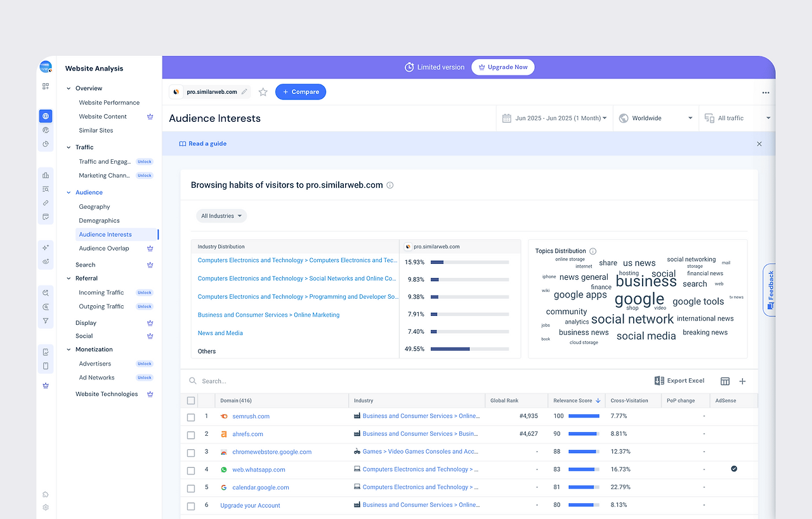Collapse the Referral section in sidebar
The width and height of the screenshot is (812, 519).
click(x=69, y=279)
